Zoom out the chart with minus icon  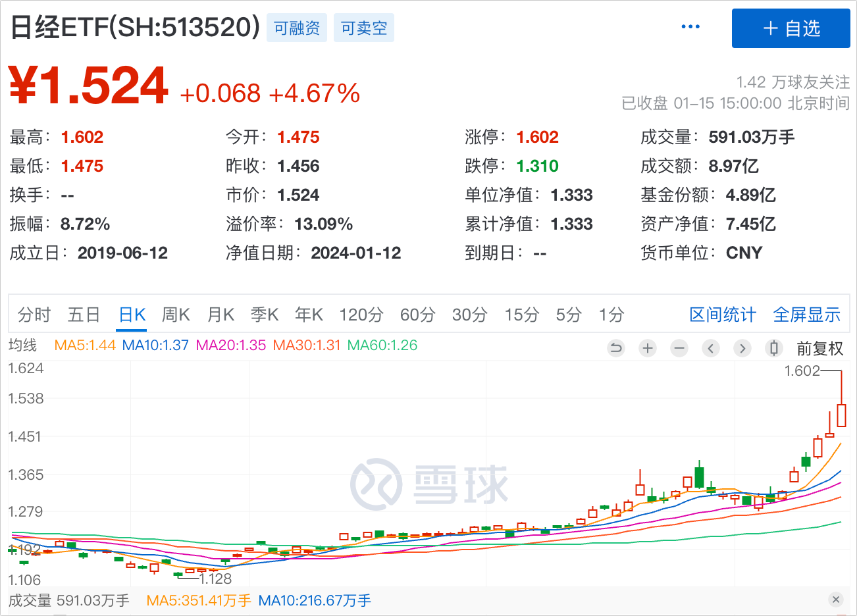click(679, 348)
